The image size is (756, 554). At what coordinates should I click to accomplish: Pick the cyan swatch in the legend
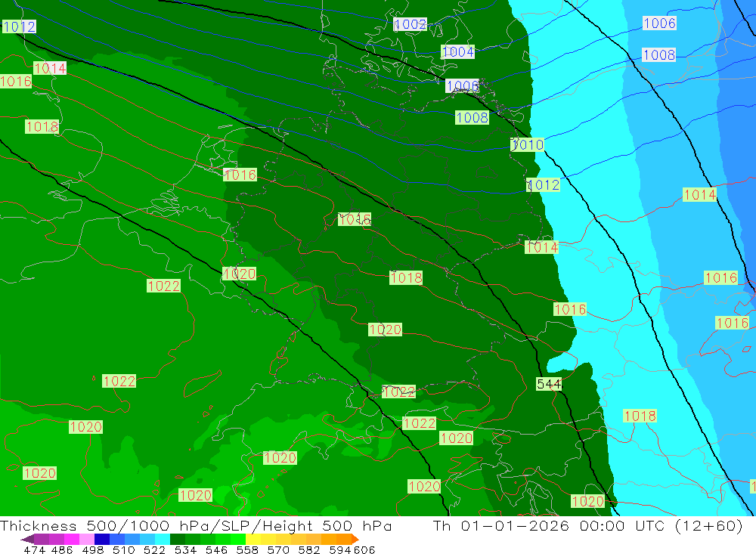[x=163, y=540]
